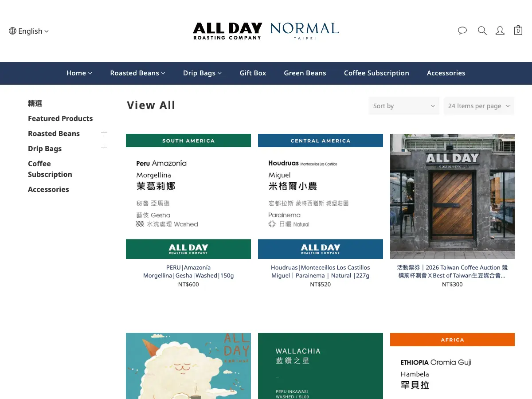
Task: Click the View All heading
Action: (x=151, y=105)
